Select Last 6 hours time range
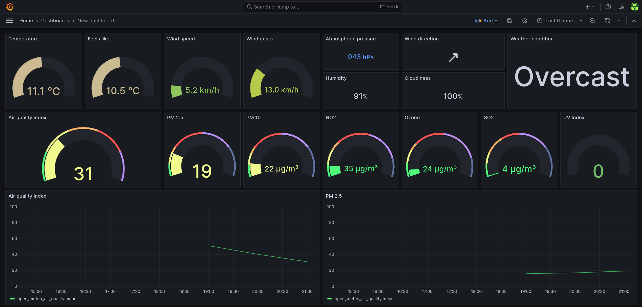644x308 pixels. (559, 20)
